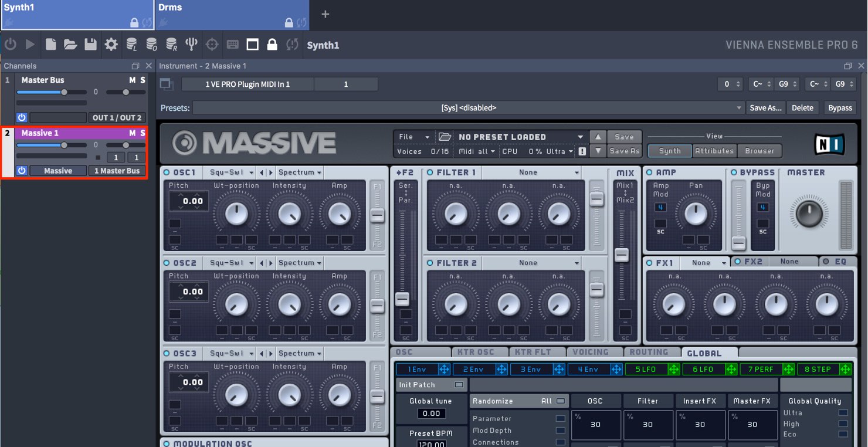
Task: Click Massive's Save button
Action: click(x=624, y=137)
